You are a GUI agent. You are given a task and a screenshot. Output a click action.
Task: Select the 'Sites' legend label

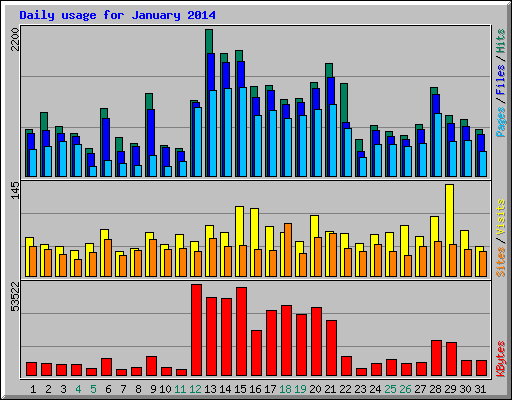pos(501,262)
